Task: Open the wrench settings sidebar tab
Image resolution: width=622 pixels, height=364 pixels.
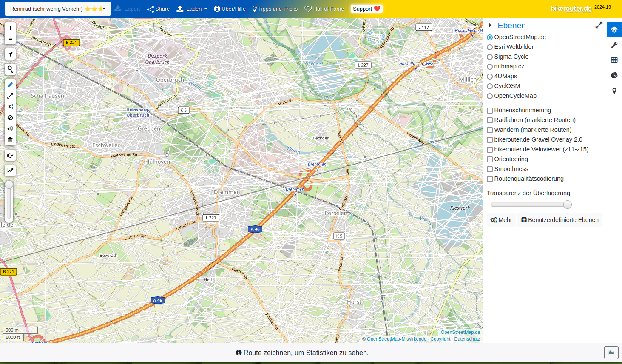Action: pos(614,45)
